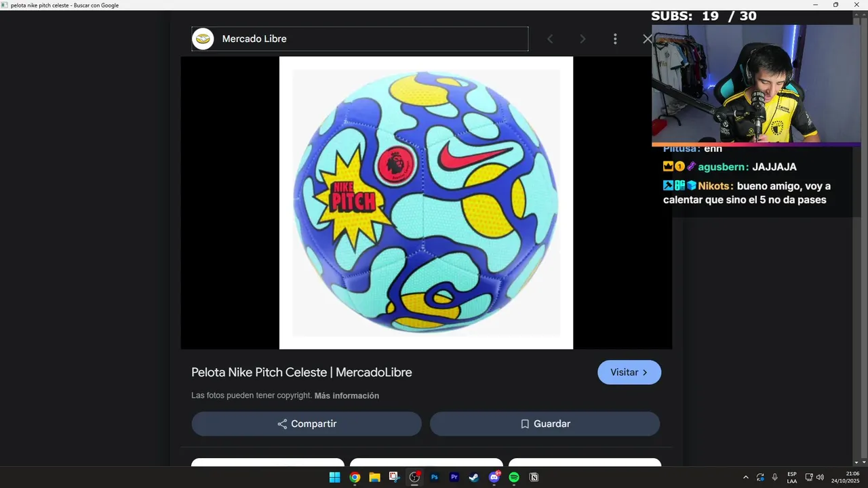Click the Mercado Libre logo icon
The image size is (868, 488).
(203, 39)
